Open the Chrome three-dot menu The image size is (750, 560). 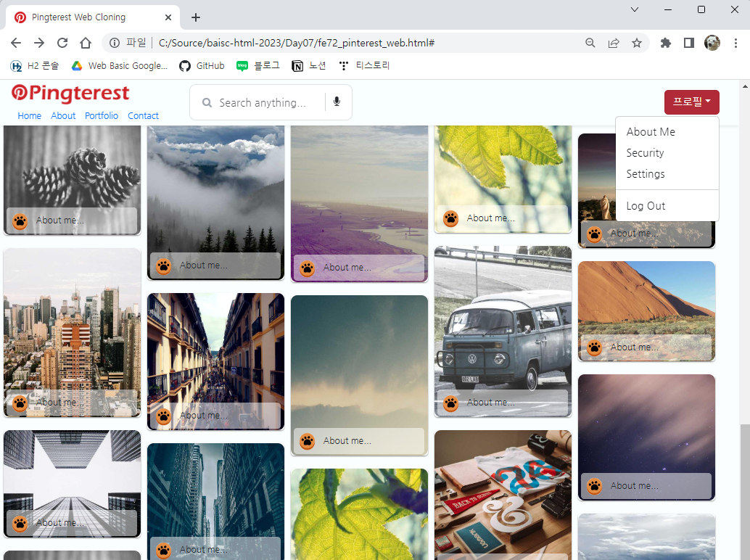(735, 43)
